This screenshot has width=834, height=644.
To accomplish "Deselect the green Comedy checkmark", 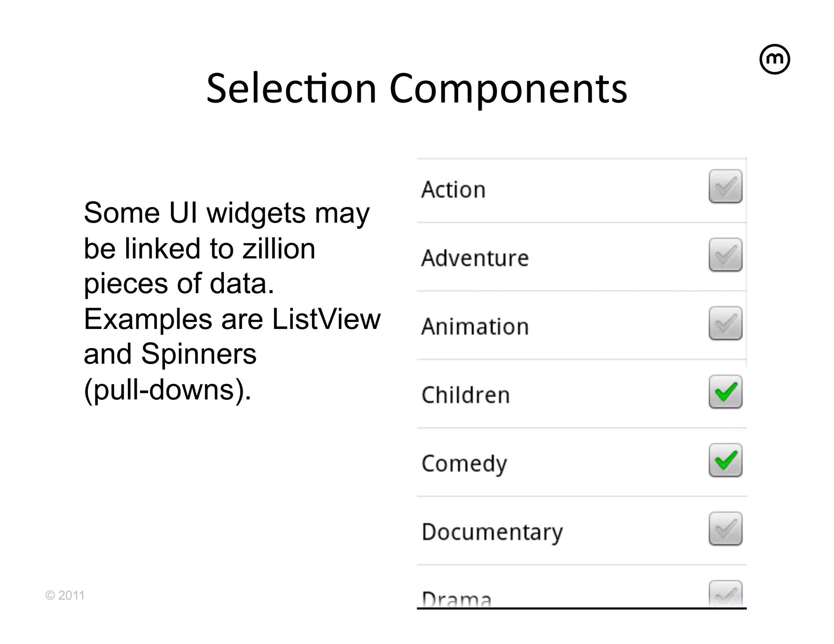I will point(725,460).
